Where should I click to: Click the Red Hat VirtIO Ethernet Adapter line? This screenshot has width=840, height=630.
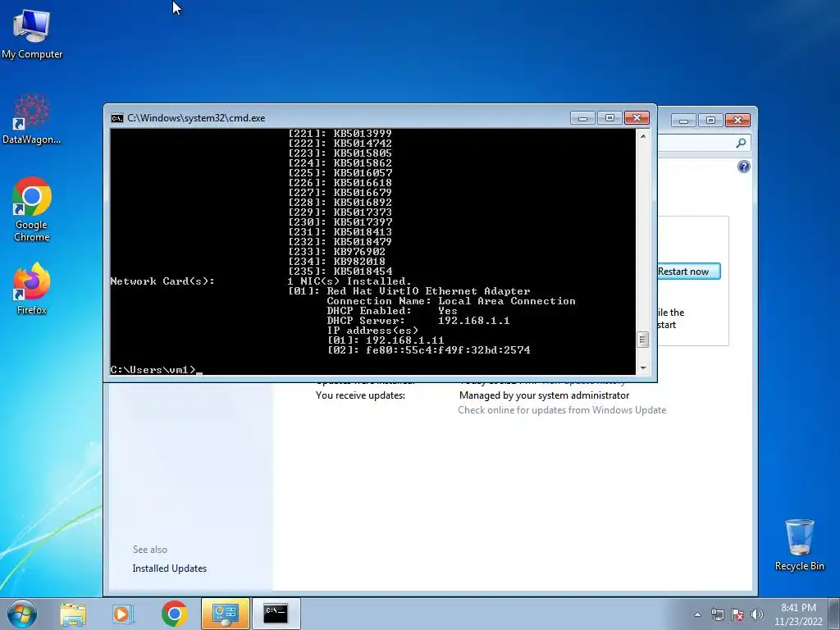coord(409,291)
